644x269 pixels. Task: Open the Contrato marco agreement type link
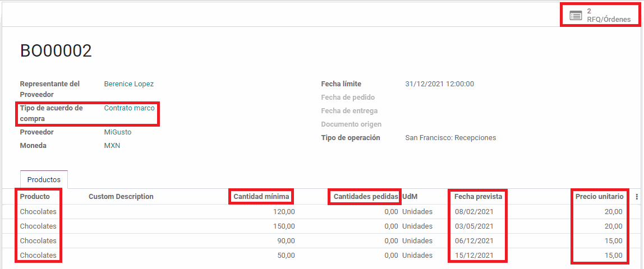click(x=129, y=108)
